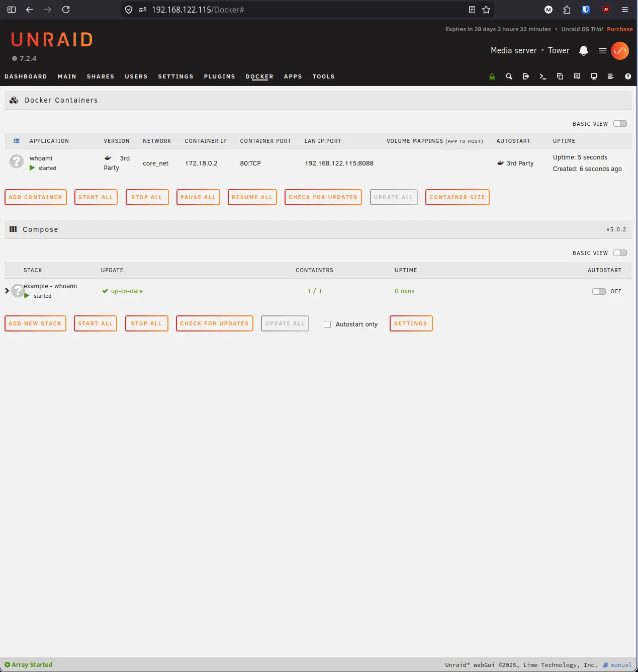The height and width of the screenshot is (672, 638).
Task: Open the Main tab
Action: [67, 76]
